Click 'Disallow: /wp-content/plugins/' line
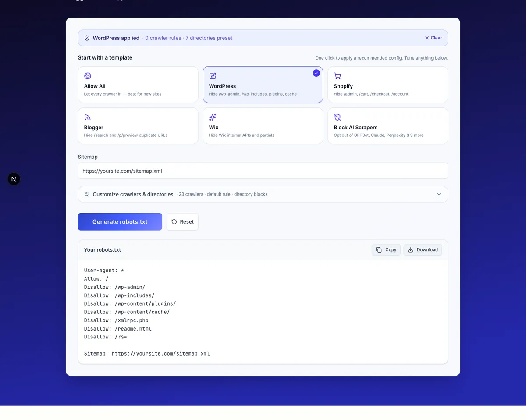 [x=130, y=304]
